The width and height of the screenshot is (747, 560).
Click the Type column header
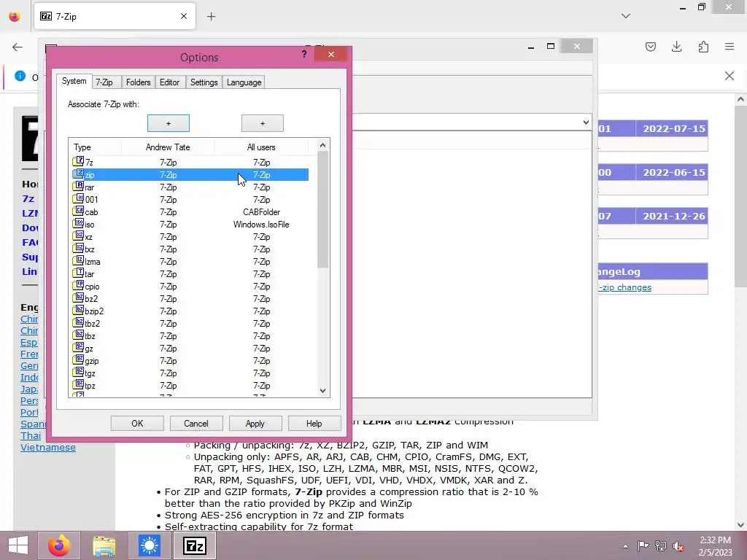(x=95, y=147)
